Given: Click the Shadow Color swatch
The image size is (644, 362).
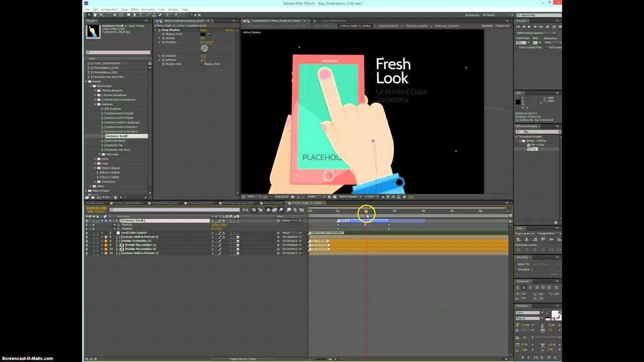Looking at the screenshot, I should [203, 34].
